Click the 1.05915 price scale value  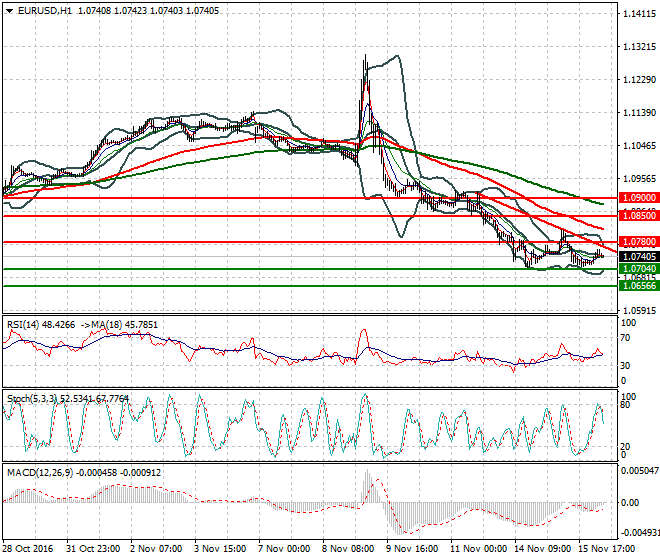pyautogui.click(x=639, y=311)
